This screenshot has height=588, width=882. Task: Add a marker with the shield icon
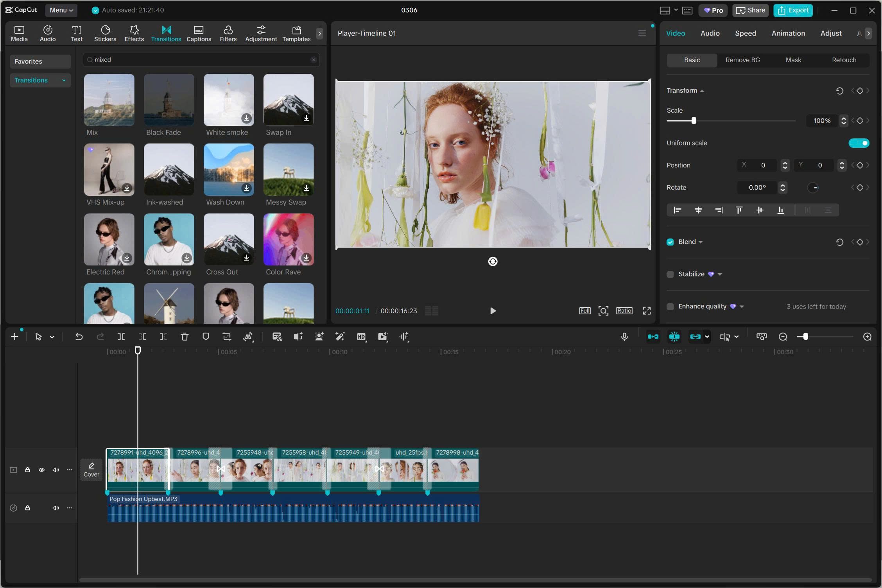[206, 337]
